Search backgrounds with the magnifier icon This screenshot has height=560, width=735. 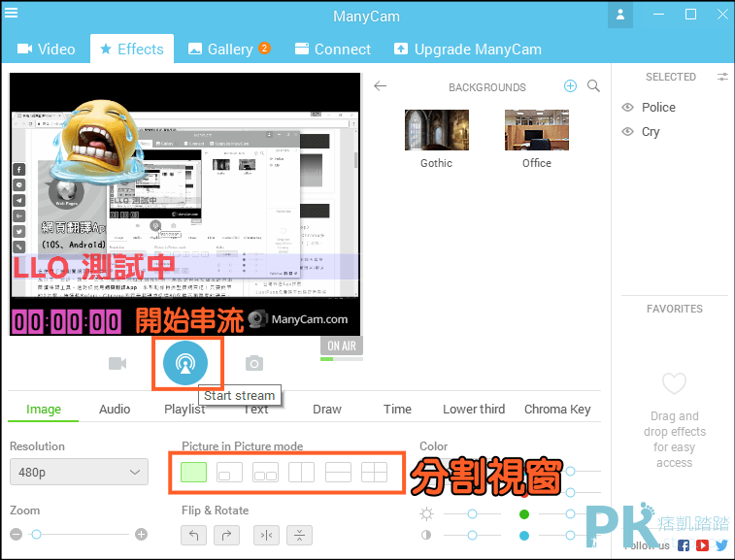pyautogui.click(x=593, y=85)
